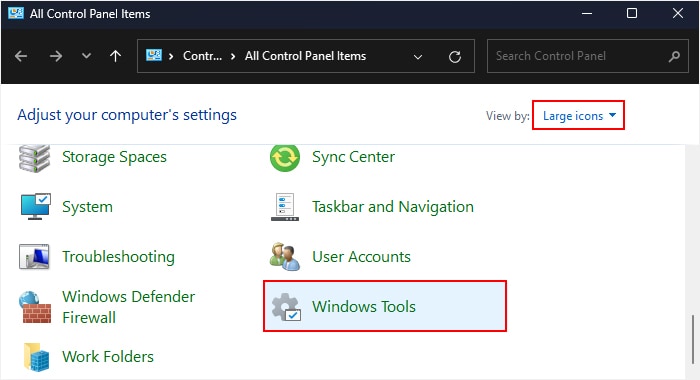Open the Work Folders link
700x380 pixels.
point(108,357)
